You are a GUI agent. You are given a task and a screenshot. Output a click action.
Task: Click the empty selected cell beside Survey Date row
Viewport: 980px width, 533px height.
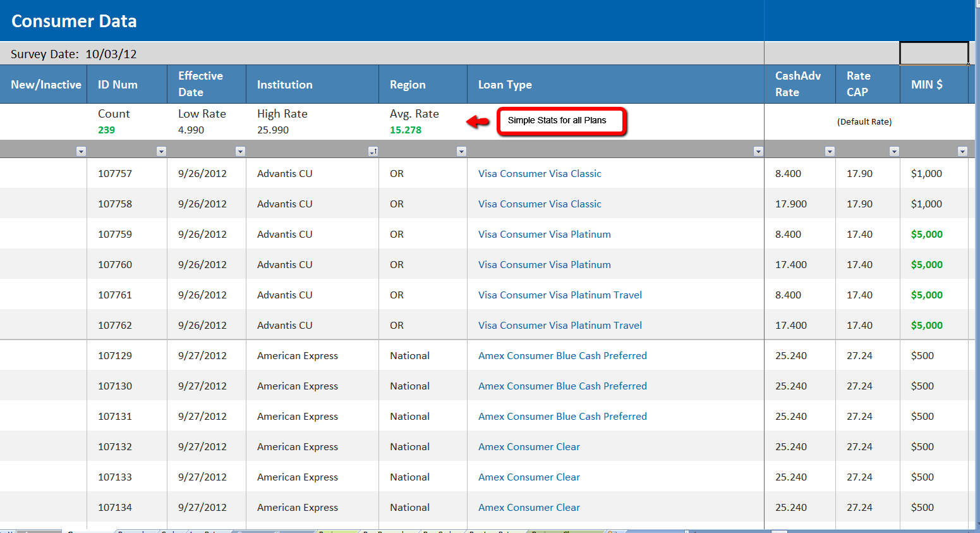pos(934,54)
